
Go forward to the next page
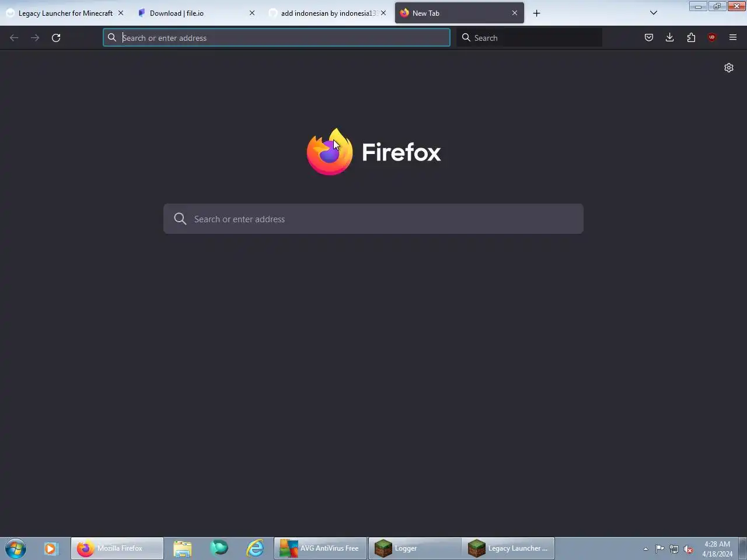pos(35,38)
